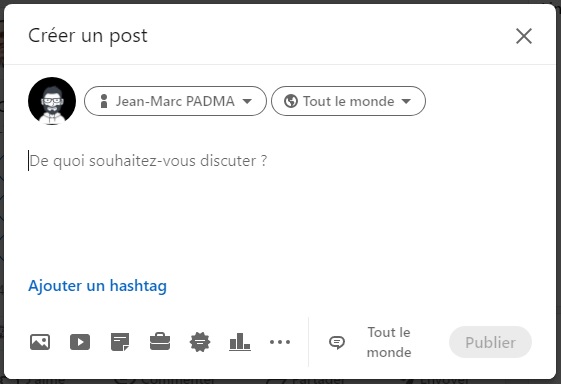Open the Jean-Marc PADMA author dropdown
The image size is (561, 384).
pos(175,101)
